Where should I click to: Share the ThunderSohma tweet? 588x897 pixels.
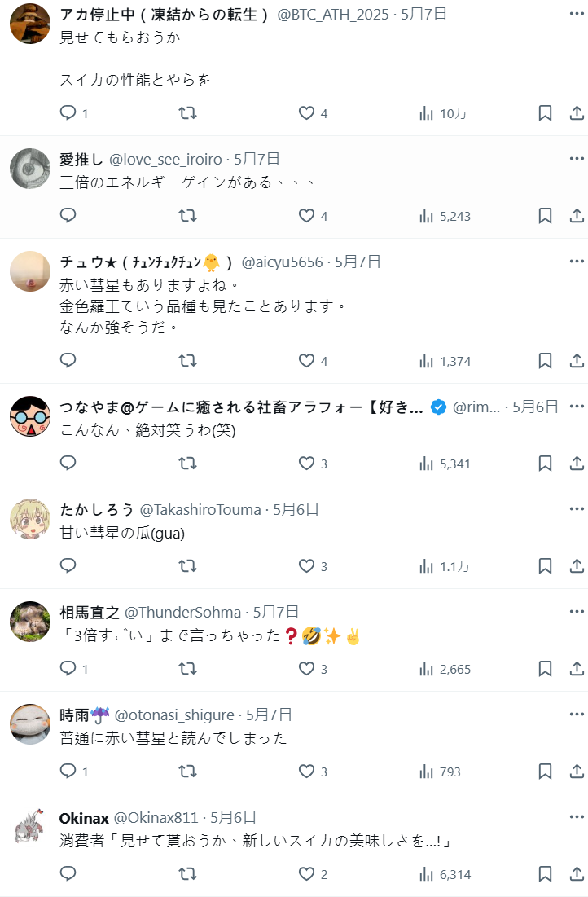click(x=577, y=668)
